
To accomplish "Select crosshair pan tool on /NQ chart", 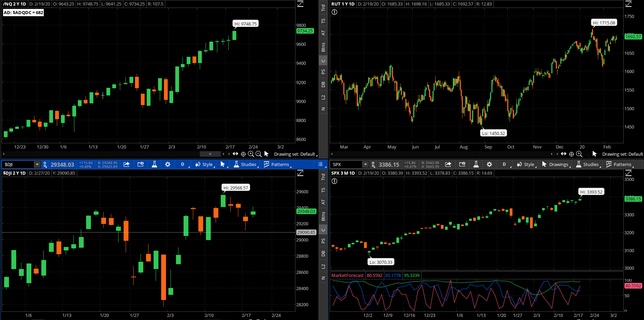I will [243, 154].
